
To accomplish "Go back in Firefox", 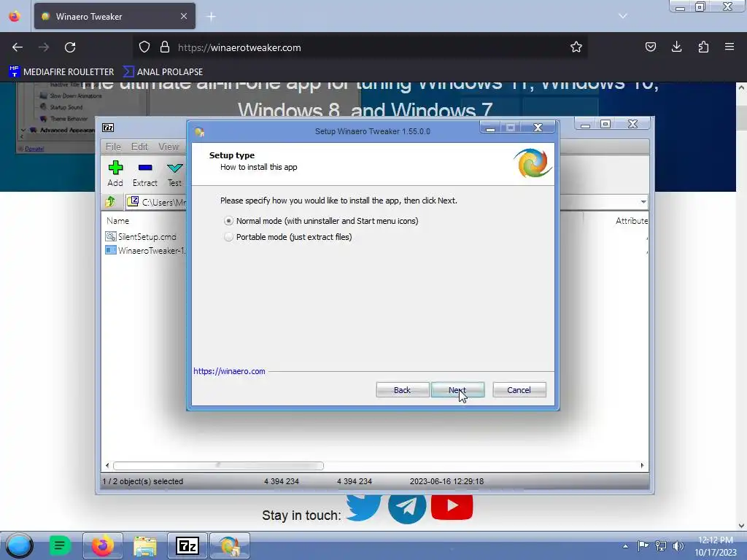I will [18, 47].
